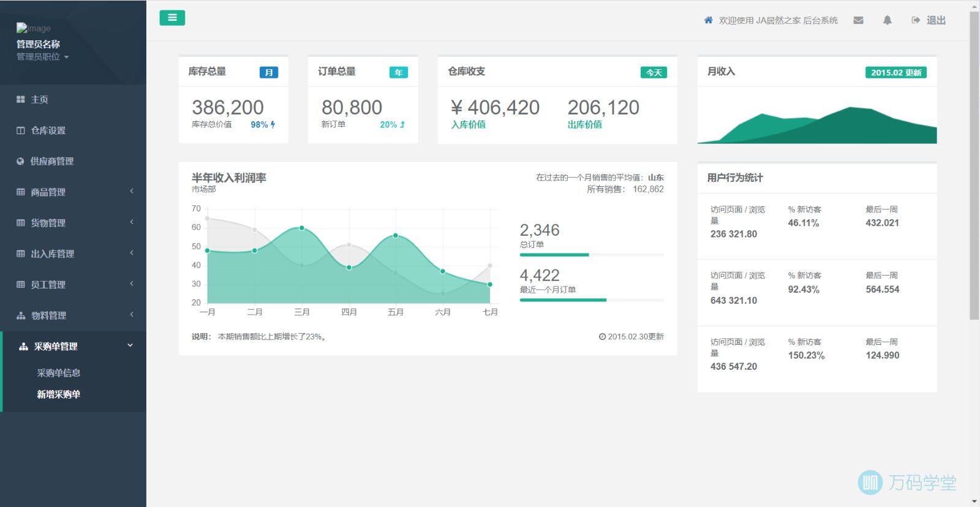Click the logout arrow icon beside 退出
The height and width of the screenshot is (507, 980).
pos(916,20)
